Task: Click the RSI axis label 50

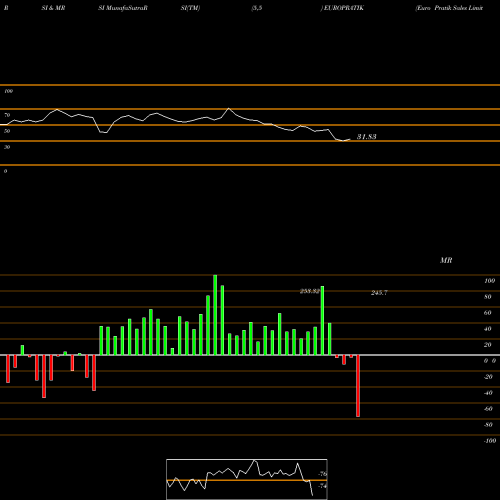Action: pyautogui.click(x=7, y=131)
